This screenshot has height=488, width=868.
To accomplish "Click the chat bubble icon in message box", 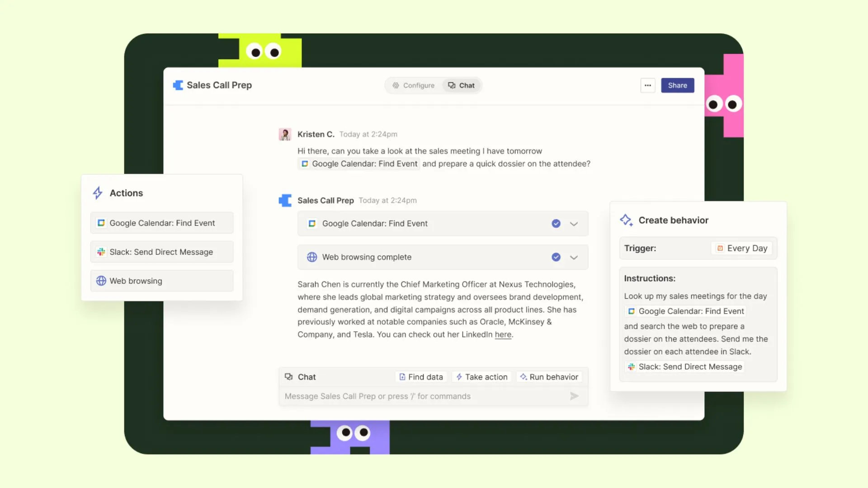I will (x=288, y=377).
